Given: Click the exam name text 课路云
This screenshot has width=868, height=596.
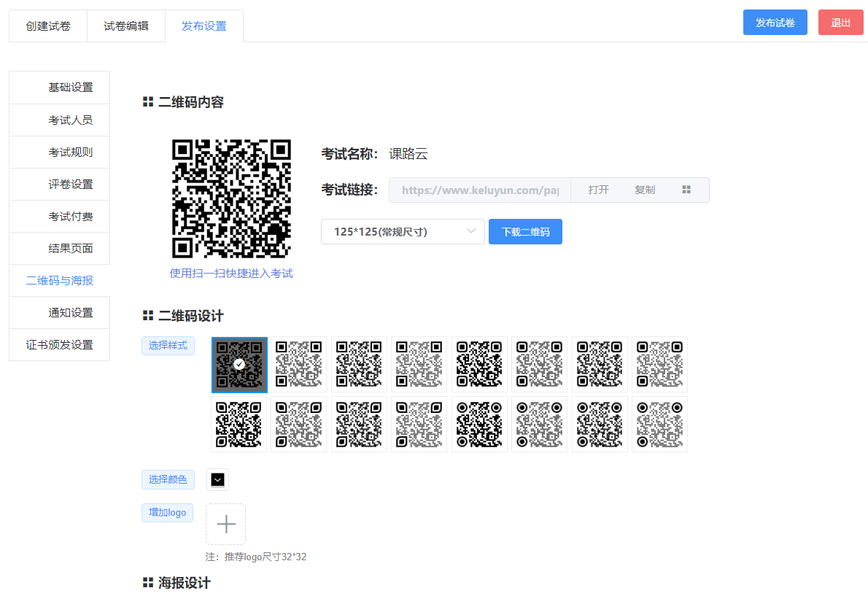Looking at the screenshot, I should tap(408, 154).
